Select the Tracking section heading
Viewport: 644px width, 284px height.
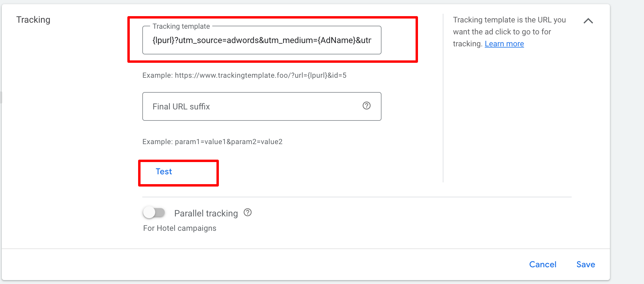click(33, 20)
